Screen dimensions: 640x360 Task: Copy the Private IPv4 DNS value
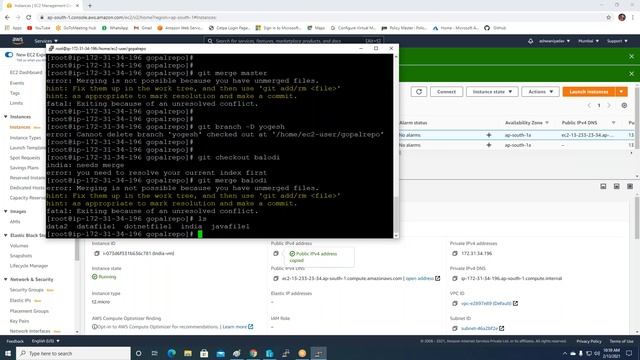455,278
